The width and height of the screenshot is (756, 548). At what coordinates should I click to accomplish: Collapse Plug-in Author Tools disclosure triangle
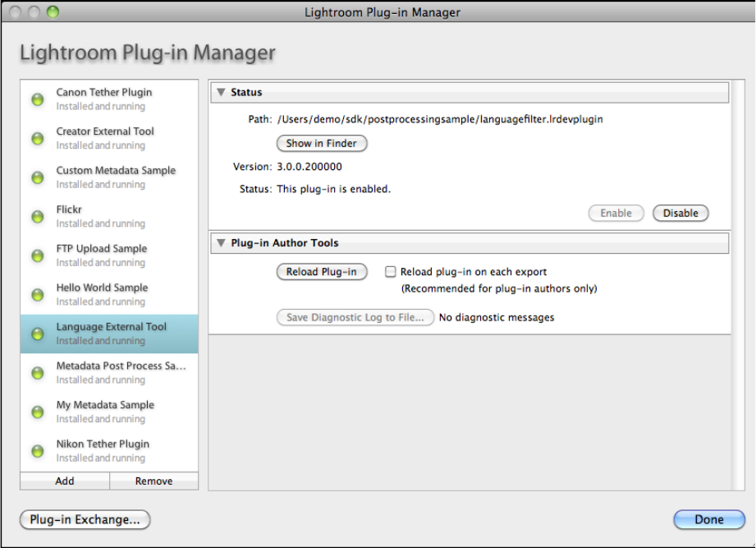click(x=221, y=242)
